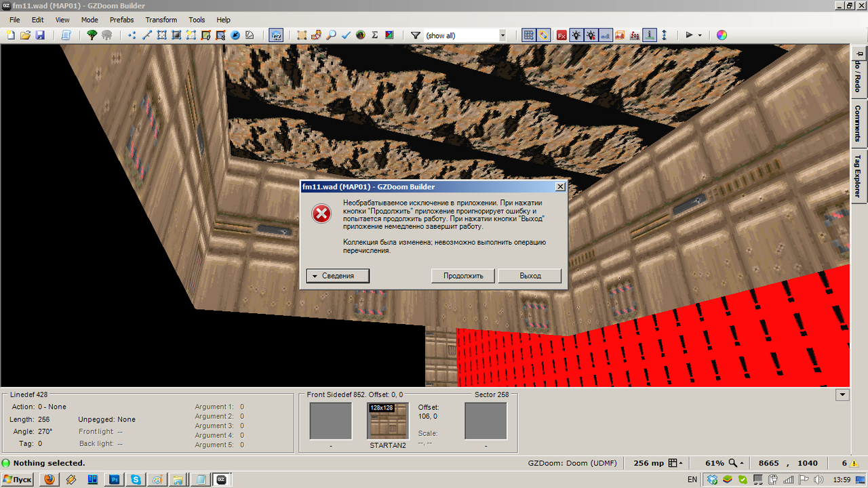This screenshot has width=868, height=488.
Task: Toggle the snap-to-grid tag button
Action: 543,35
